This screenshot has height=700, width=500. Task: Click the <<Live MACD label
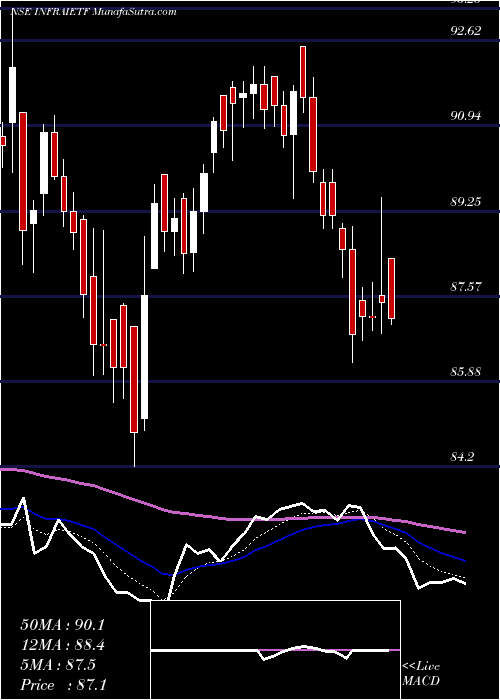pyautogui.click(x=421, y=674)
